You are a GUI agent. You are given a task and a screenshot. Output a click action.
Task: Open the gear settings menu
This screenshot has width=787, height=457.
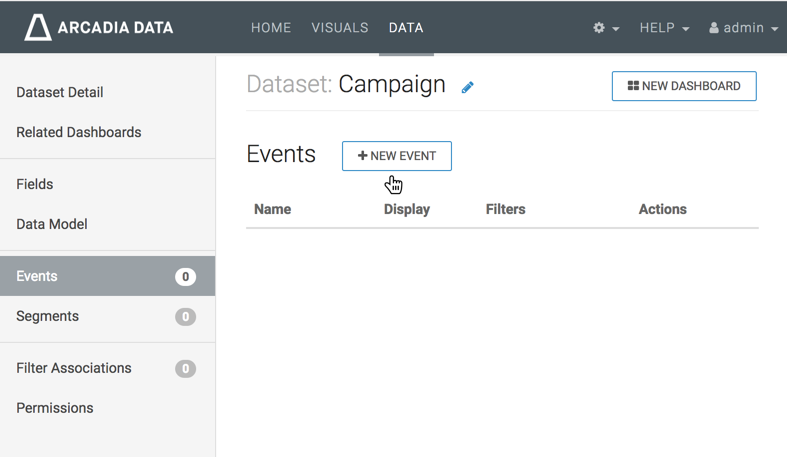point(605,28)
